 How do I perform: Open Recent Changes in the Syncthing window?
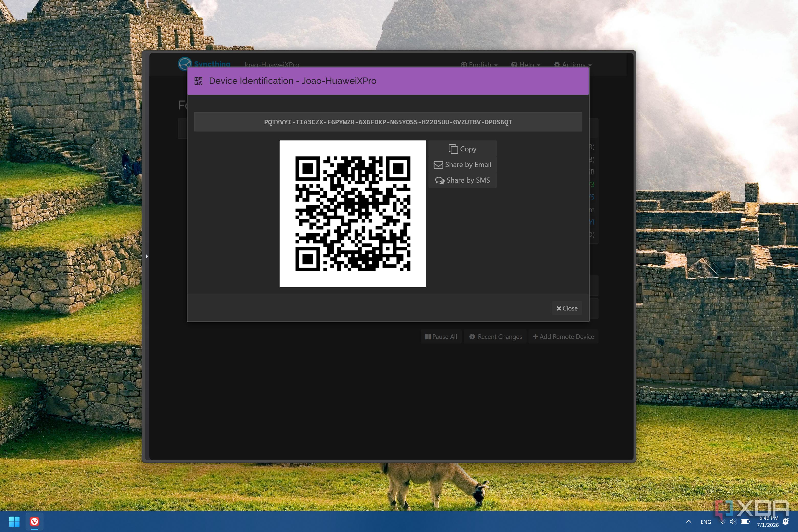[x=495, y=337]
